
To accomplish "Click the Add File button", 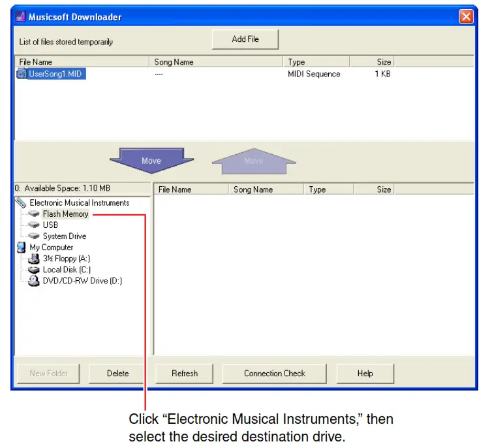I will pos(245,39).
